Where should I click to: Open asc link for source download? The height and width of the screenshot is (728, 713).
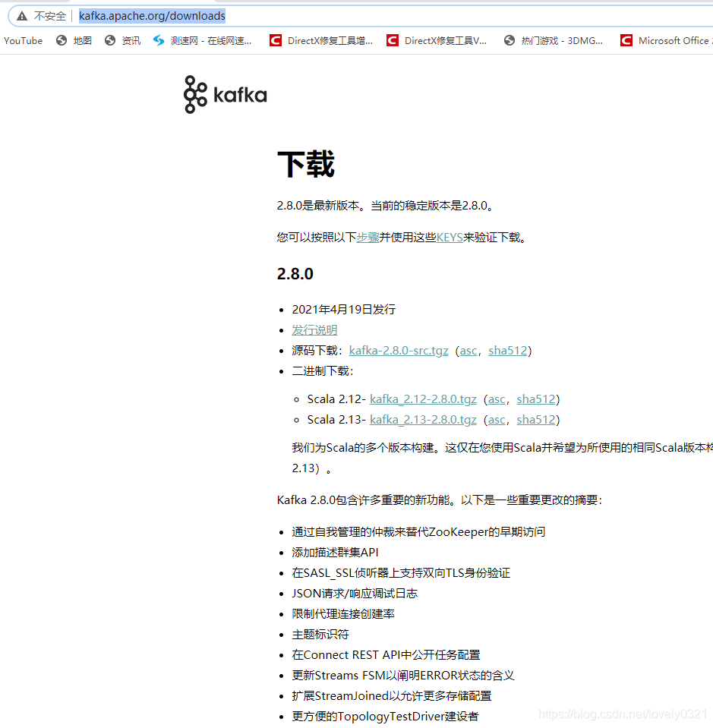point(468,351)
